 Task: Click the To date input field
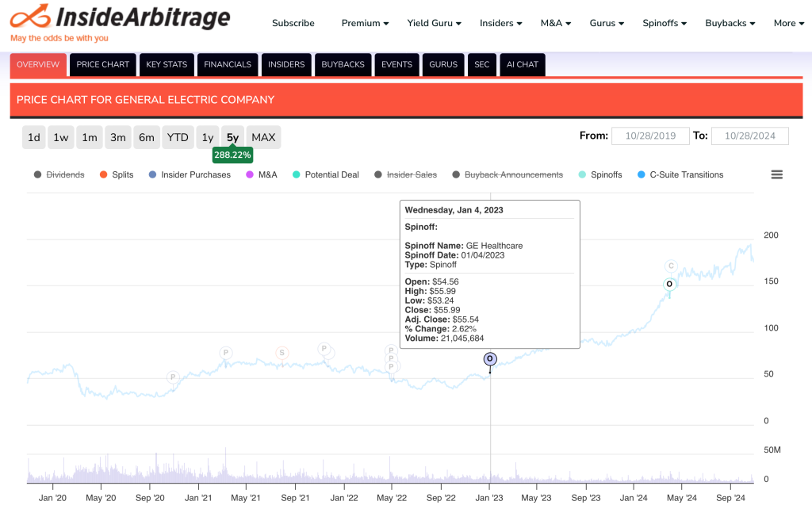coord(749,136)
